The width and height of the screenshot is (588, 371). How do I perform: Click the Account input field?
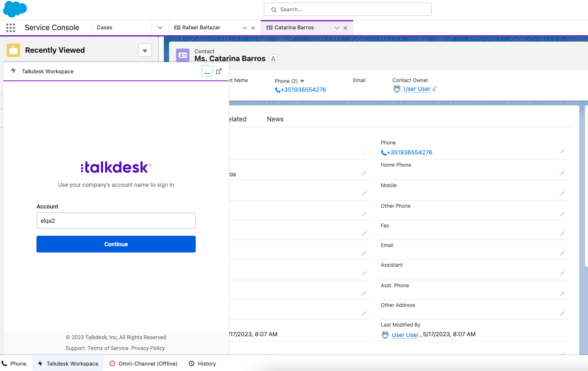point(116,221)
